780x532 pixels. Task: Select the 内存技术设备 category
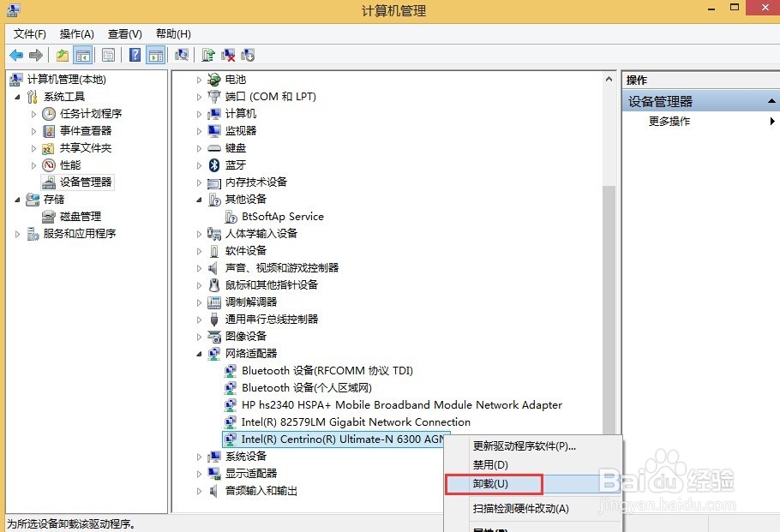tap(255, 182)
